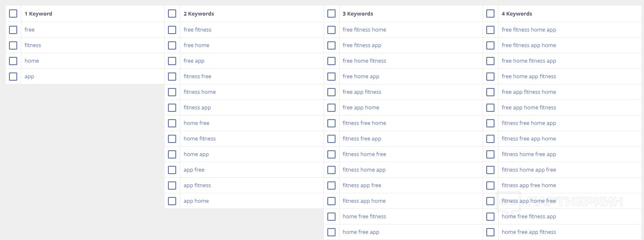The image size is (644, 240).
Task: Toggle the 3 Keywords header checkbox
Action: (x=331, y=14)
